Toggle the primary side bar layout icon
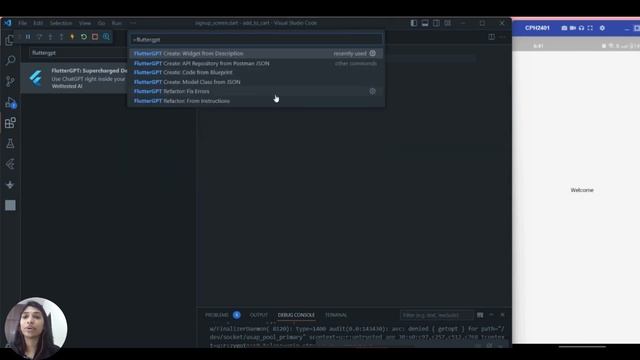 point(413,23)
